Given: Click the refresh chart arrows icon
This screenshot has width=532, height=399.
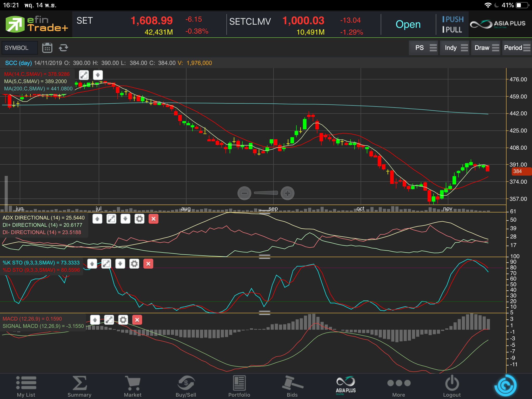Looking at the screenshot, I should pyautogui.click(x=63, y=48).
